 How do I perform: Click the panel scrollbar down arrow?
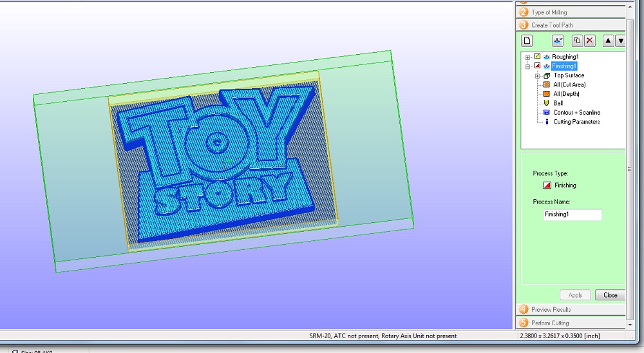click(630, 325)
